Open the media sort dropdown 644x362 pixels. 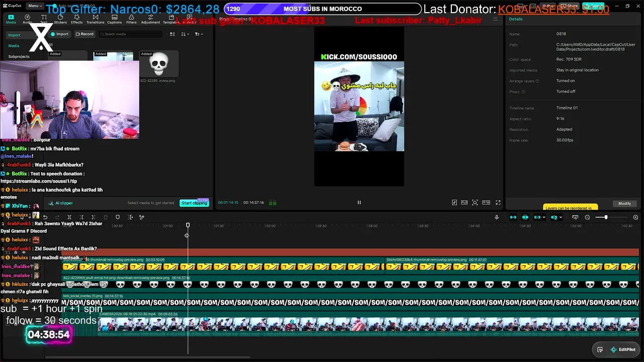(185, 34)
